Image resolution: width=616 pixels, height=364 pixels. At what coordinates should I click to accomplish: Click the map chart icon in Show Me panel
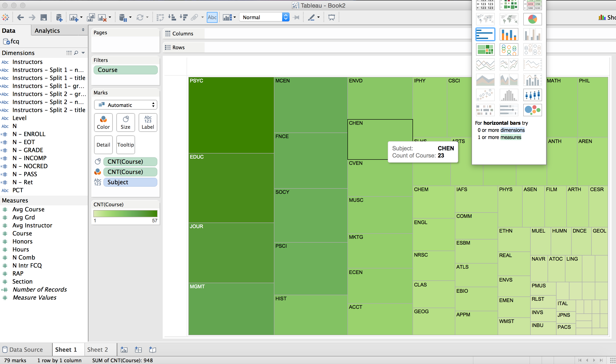tap(485, 20)
